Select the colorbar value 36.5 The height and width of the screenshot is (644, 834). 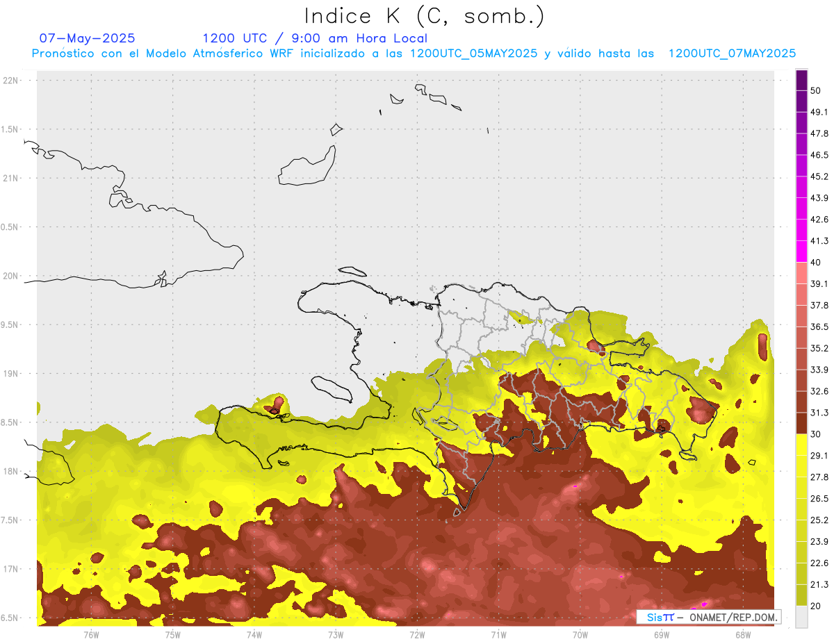[819, 327]
